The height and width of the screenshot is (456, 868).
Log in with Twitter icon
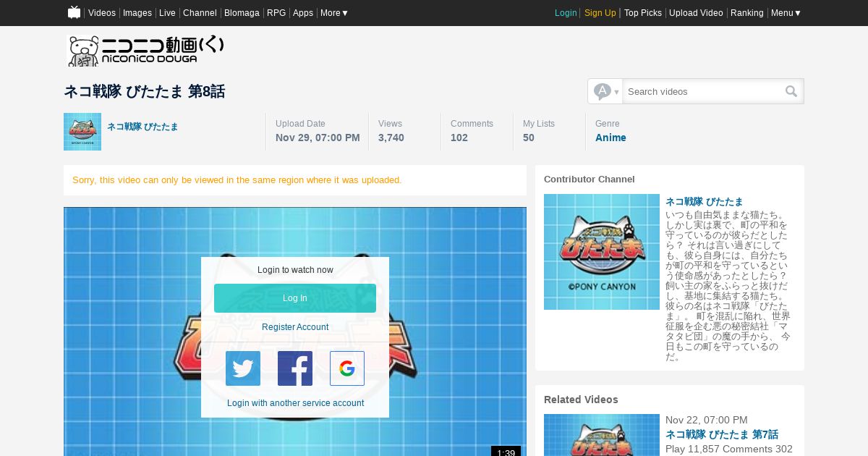click(x=243, y=368)
